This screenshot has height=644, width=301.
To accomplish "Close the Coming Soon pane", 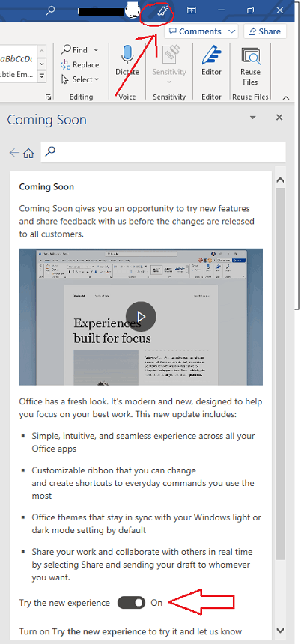I will [279, 118].
